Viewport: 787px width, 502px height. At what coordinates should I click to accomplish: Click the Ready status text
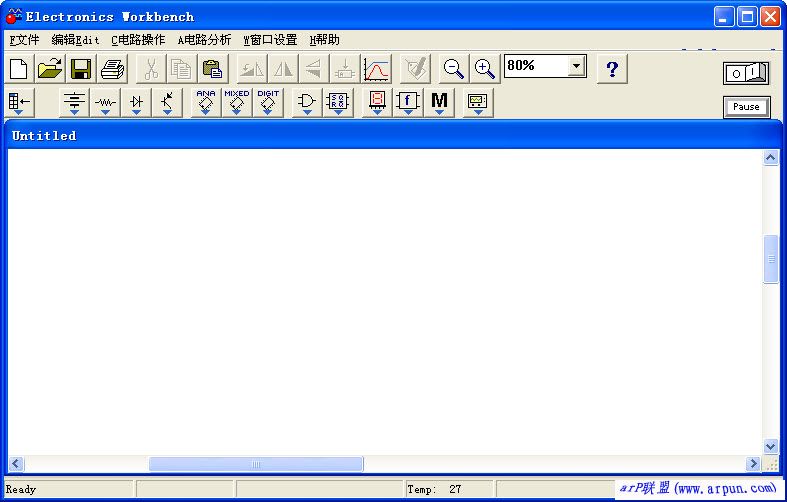coord(21,489)
